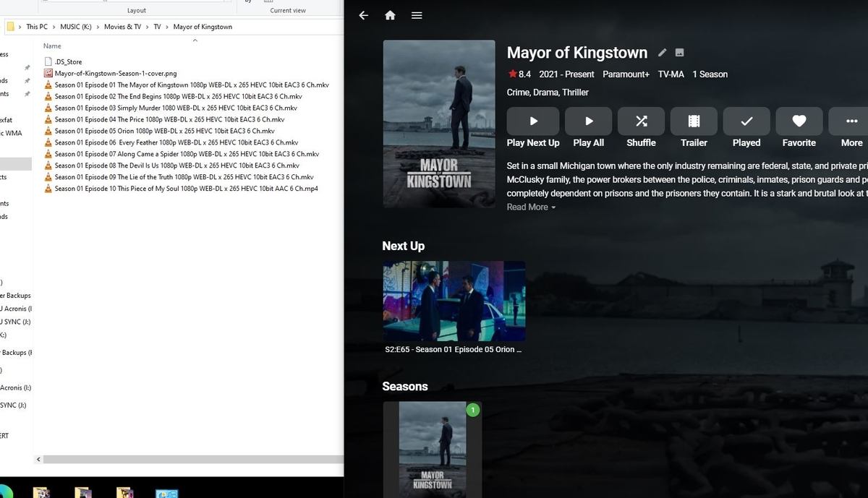The image size is (868, 498).
Task: Play the show's Trailer
Action: pos(694,121)
